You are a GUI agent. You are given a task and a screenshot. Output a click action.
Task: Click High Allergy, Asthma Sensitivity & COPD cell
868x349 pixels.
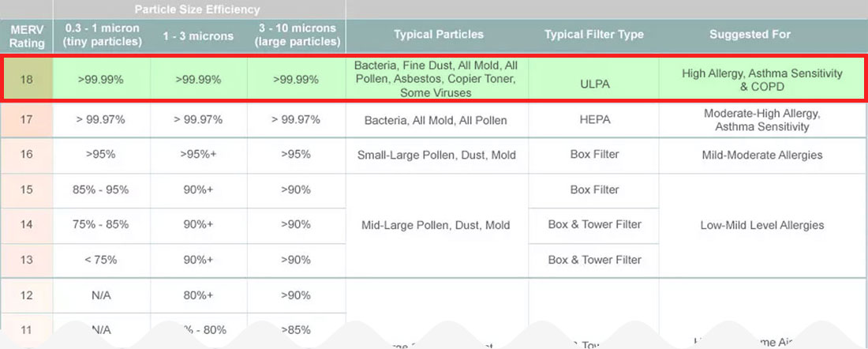pos(761,79)
